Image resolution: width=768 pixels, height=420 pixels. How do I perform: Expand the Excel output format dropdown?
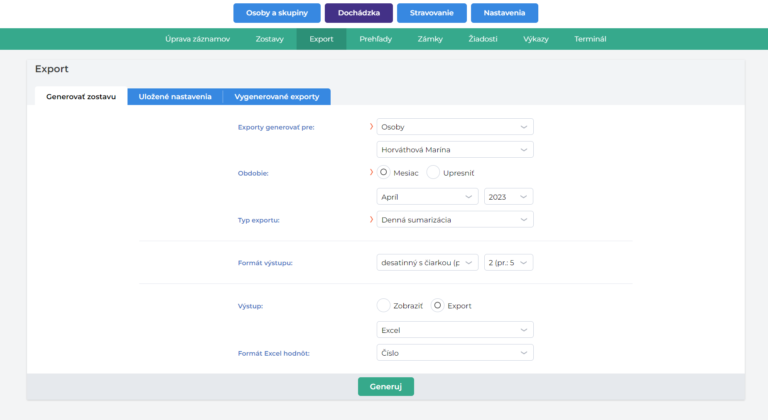click(455, 330)
